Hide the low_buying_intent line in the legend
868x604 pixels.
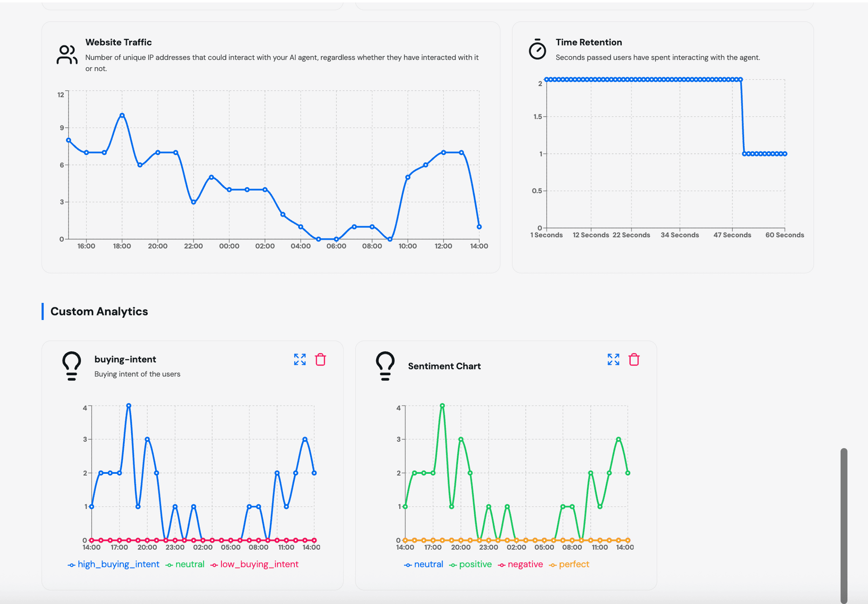point(259,564)
